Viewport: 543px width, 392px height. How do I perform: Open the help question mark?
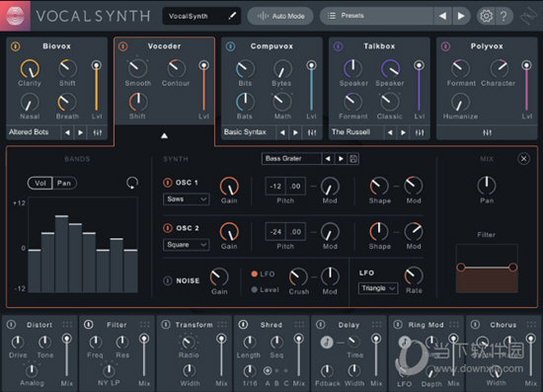pos(504,16)
